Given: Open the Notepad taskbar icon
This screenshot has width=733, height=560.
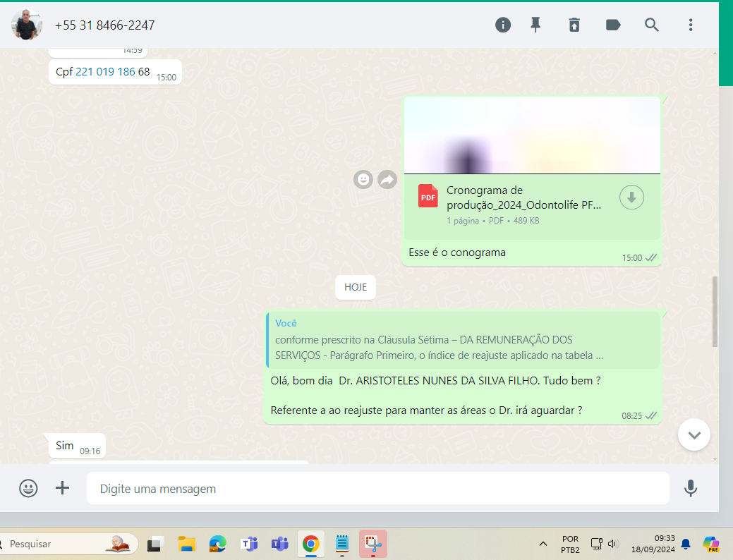Looking at the screenshot, I should pyautogui.click(x=342, y=544).
